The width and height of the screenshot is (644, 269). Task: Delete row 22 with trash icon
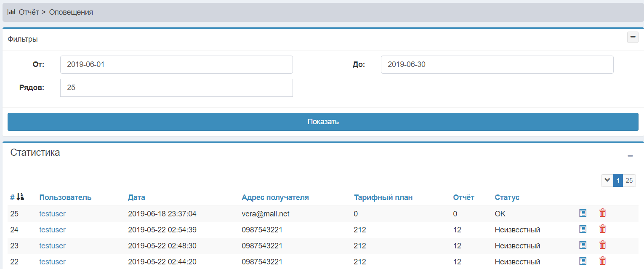click(602, 261)
